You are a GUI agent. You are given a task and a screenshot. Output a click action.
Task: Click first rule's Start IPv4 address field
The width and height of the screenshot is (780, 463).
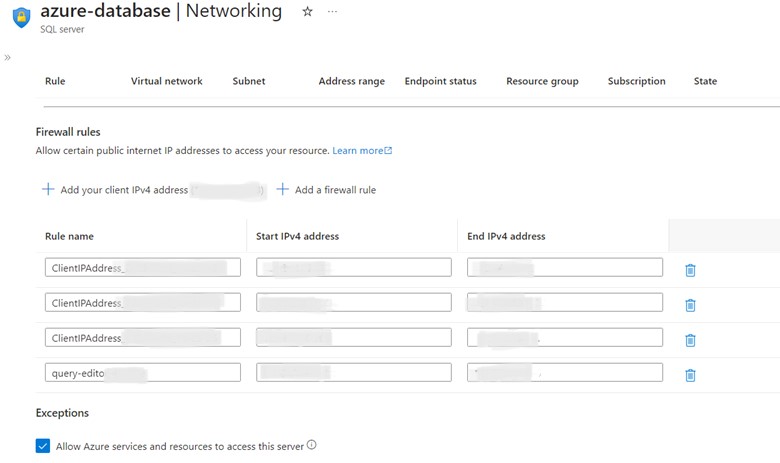click(353, 267)
